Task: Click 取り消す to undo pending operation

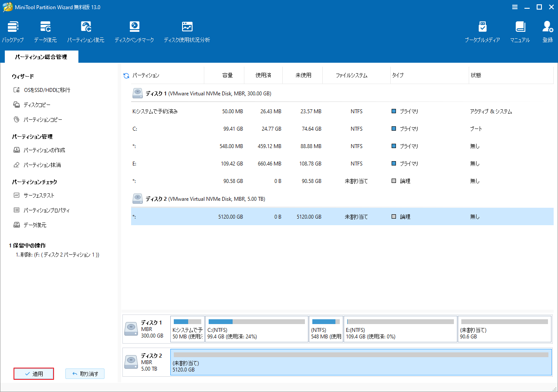Action: pos(85,373)
